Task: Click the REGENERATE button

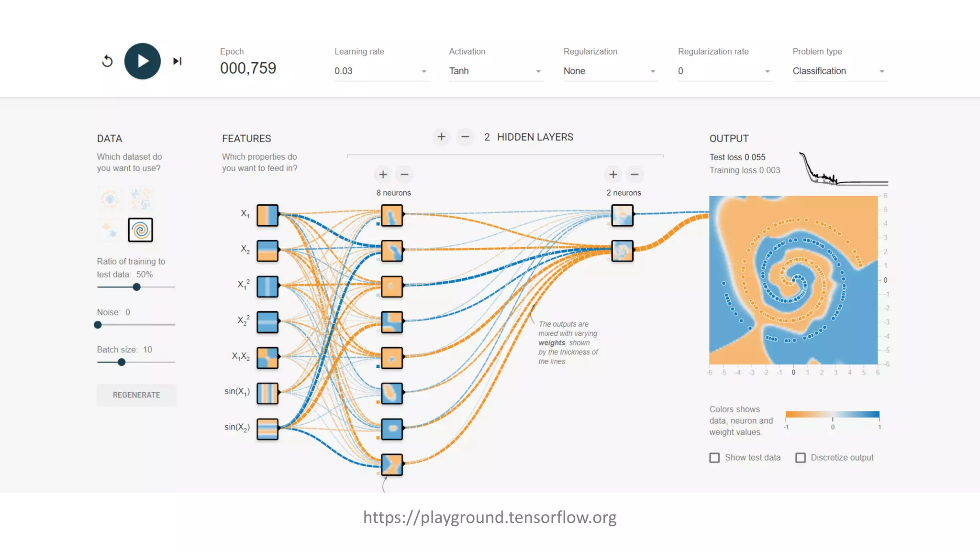Action: (x=136, y=395)
